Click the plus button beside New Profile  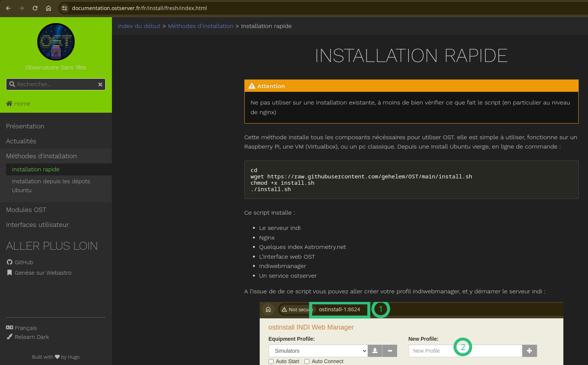[x=529, y=351]
